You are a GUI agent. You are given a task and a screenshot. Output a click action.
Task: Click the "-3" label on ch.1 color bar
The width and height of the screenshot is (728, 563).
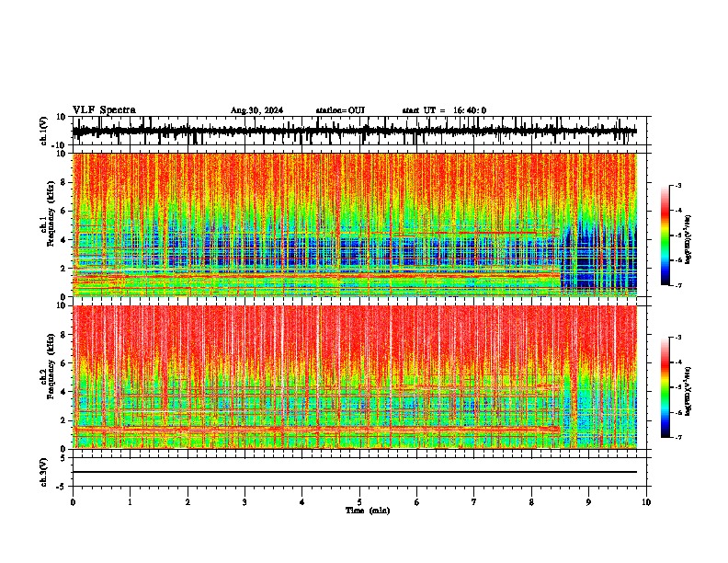click(x=677, y=185)
